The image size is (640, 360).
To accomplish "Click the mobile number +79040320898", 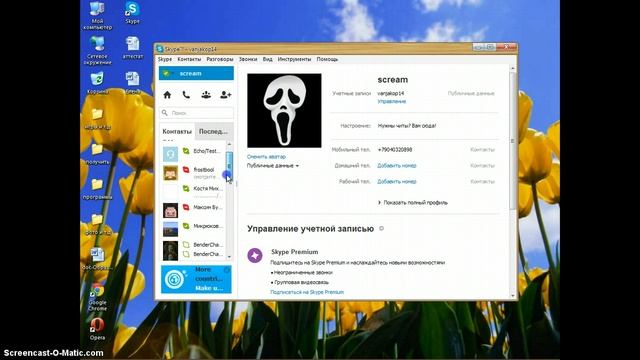I will (x=394, y=150).
